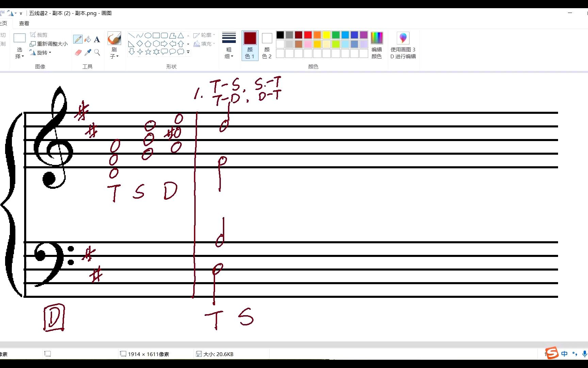
Task: Open the 旋转 rotate dropdown
Action: [40, 52]
